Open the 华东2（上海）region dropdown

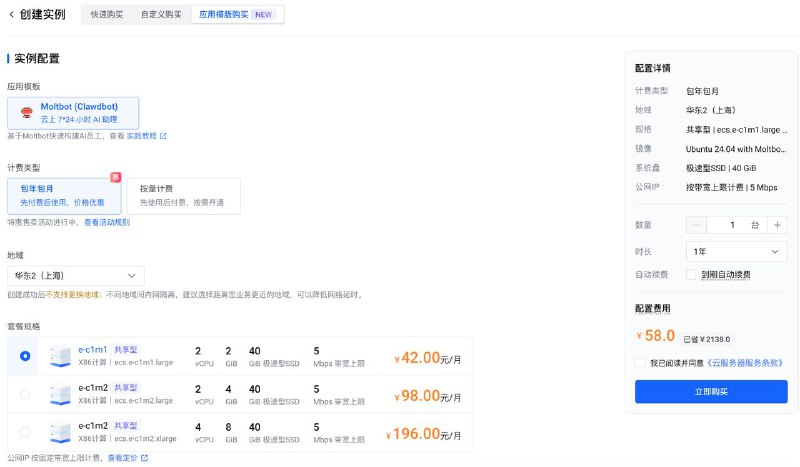point(76,276)
